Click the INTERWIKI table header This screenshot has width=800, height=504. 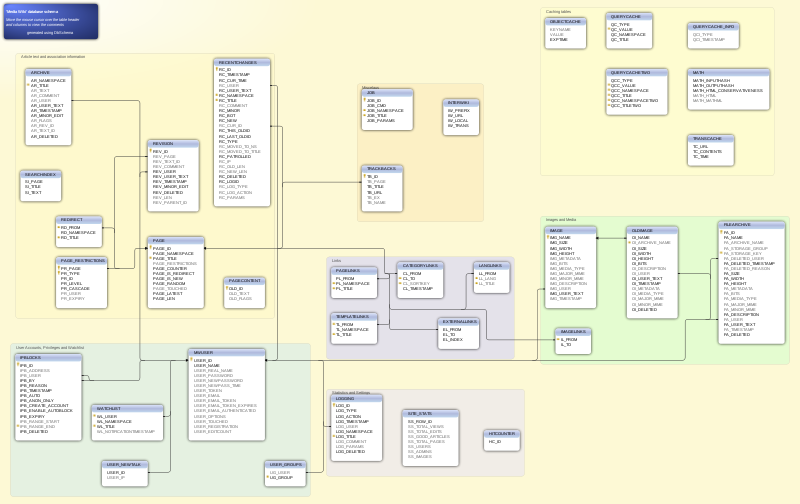[x=461, y=103]
